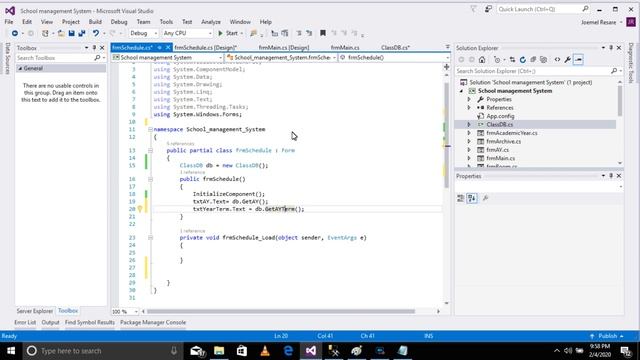Collapse namespace block in code editor

click(150, 129)
